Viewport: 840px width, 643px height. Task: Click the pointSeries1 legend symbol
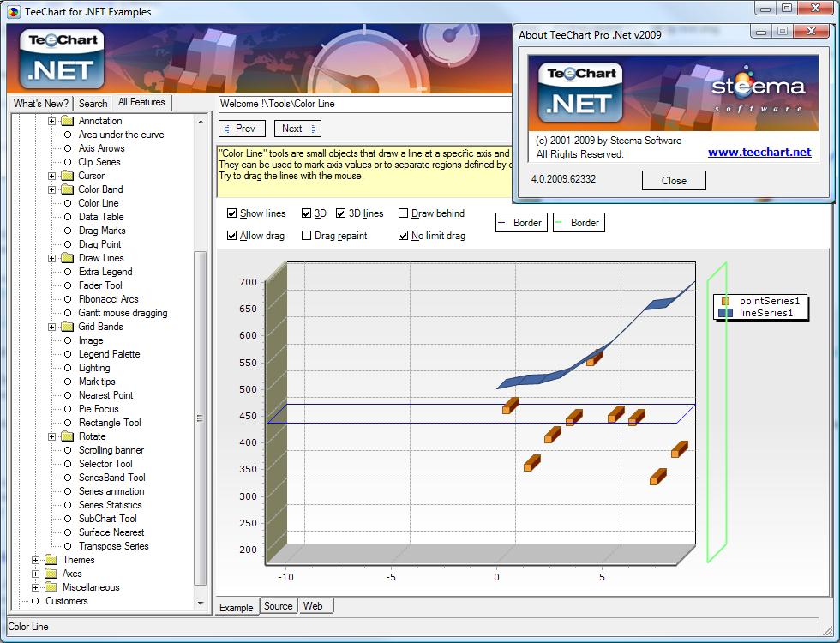tap(726, 301)
